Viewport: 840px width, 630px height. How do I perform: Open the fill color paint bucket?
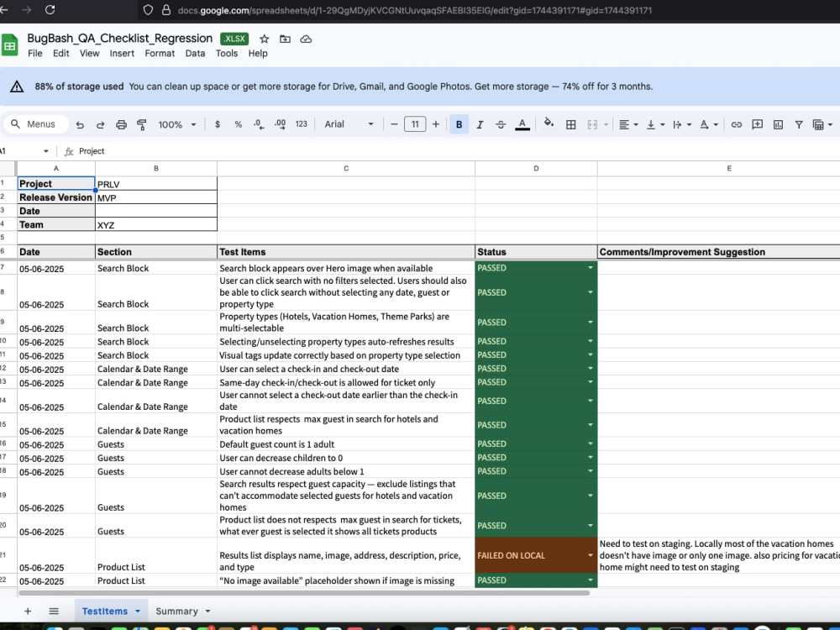tap(548, 123)
